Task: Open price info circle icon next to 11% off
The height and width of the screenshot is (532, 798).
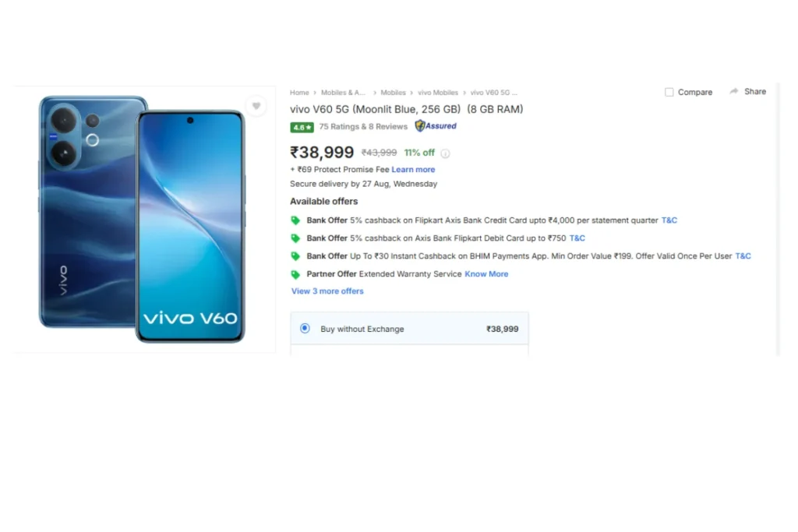Action: [445, 153]
